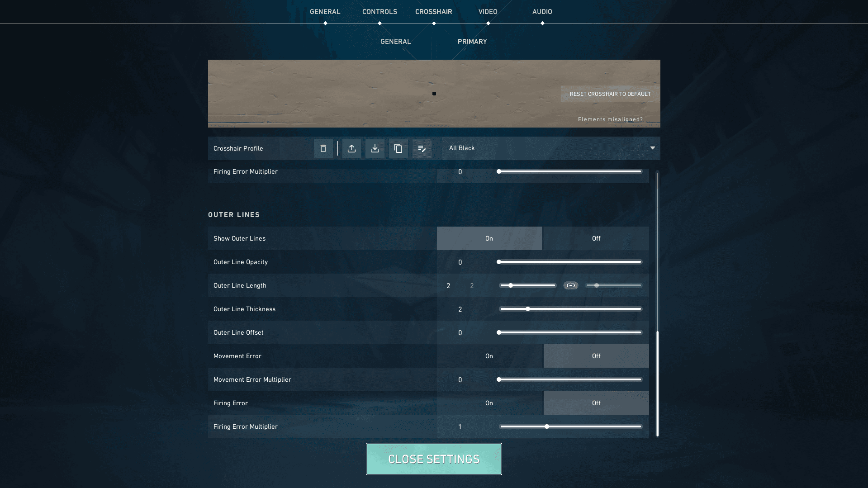This screenshot has height=488, width=868.
Task: Click the Elements misaligned? link
Action: 610,119
